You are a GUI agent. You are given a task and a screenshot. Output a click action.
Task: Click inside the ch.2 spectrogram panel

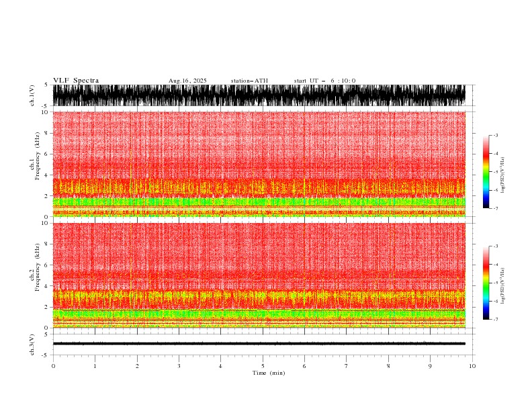point(259,275)
